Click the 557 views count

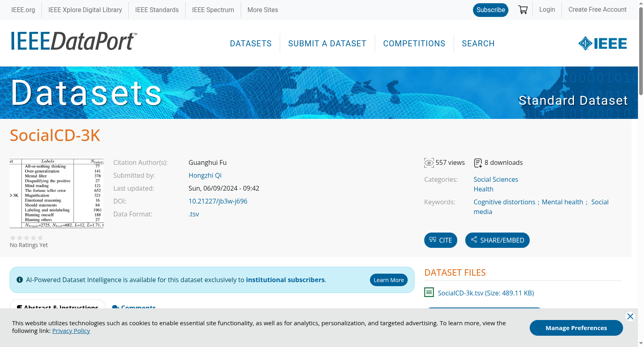(450, 162)
